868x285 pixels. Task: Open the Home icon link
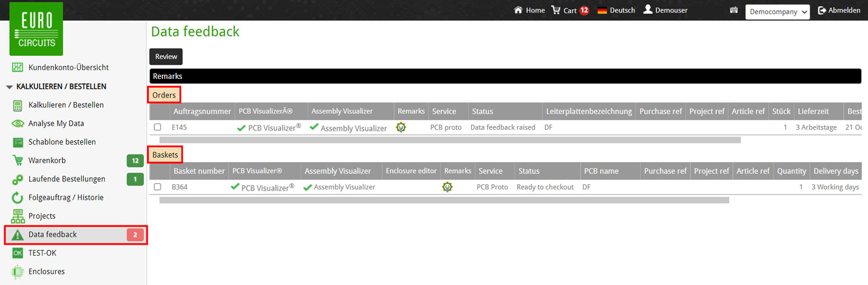tap(518, 10)
